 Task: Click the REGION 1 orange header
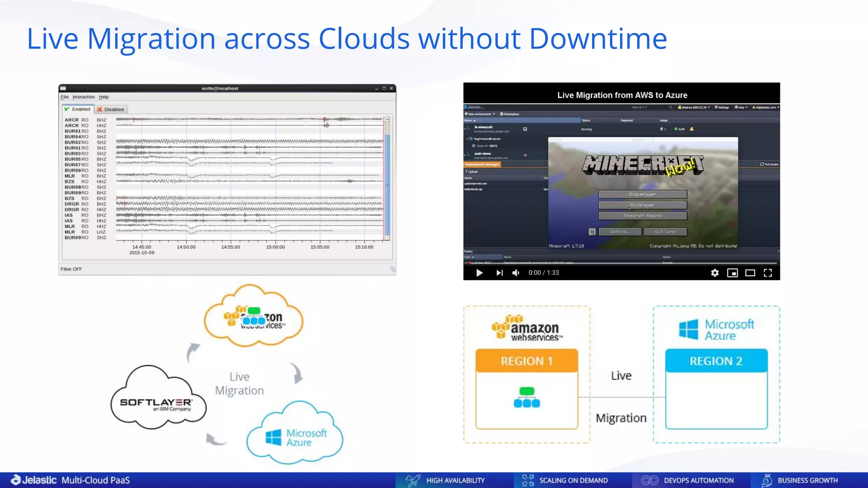pos(527,361)
